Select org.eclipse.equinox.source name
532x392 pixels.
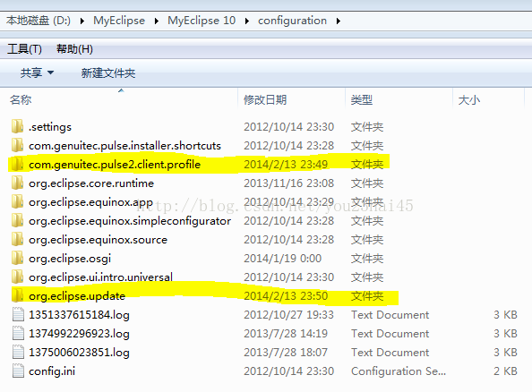[98, 240]
